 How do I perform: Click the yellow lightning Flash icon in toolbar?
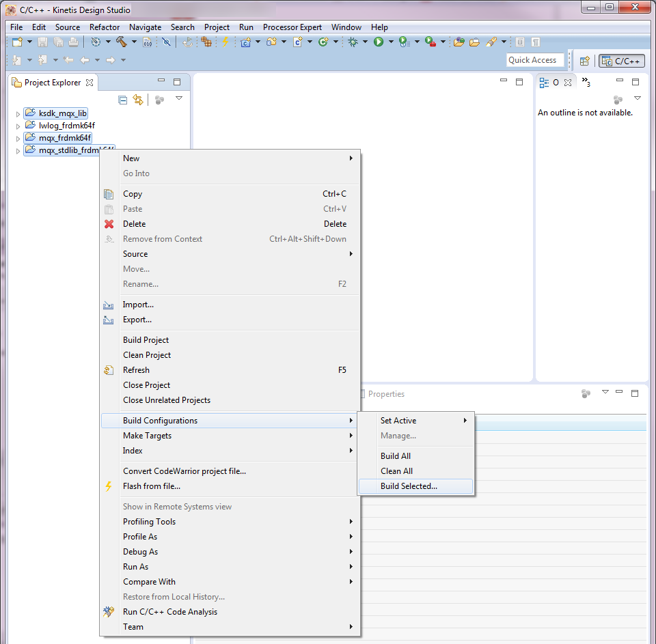[x=225, y=42]
